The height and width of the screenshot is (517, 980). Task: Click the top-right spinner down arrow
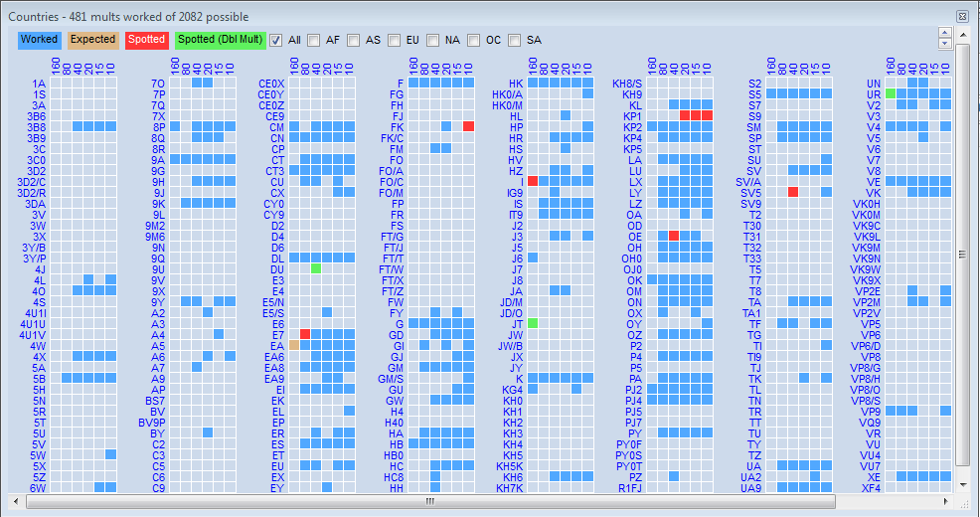945,44
